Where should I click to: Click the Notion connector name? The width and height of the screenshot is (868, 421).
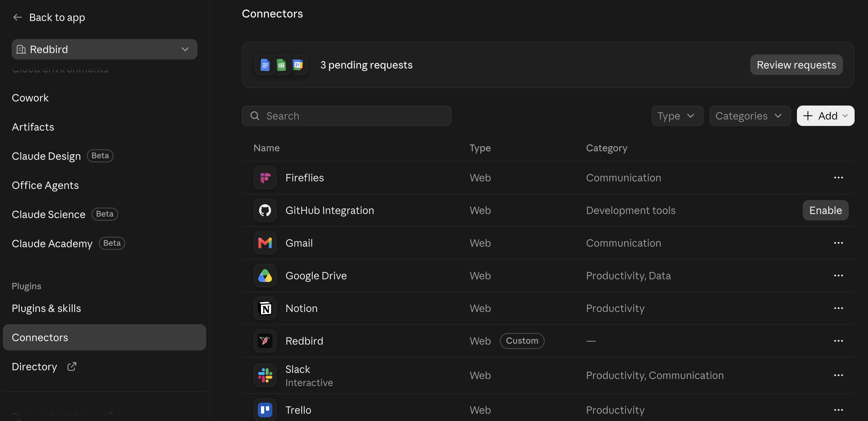pos(301,308)
